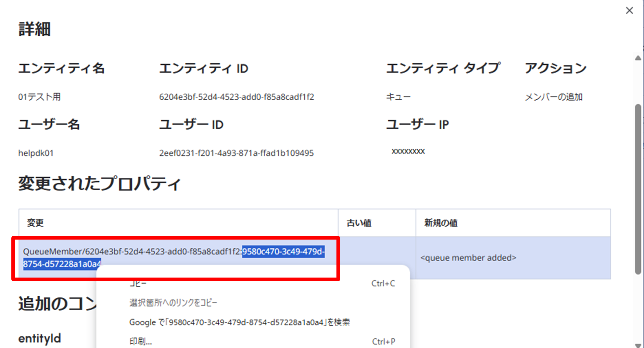The height and width of the screenshot is (348, 644).
Task: Click the user name helpdk01
Action: coord(36,153)
